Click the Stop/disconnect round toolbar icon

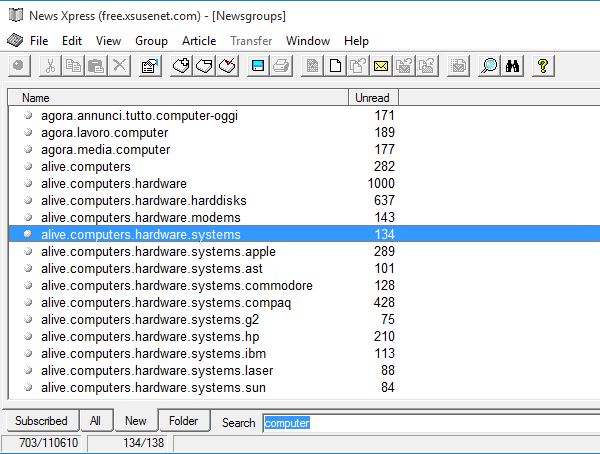(19, 66)
